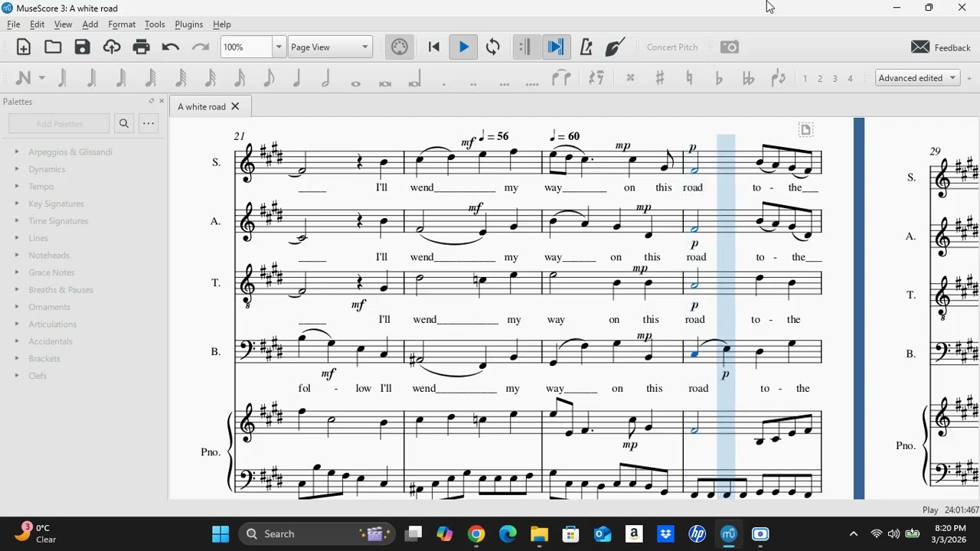Select the whole note duration
Image resolution: width=980 pixels, height=551 pixels.
coord(355,81)
